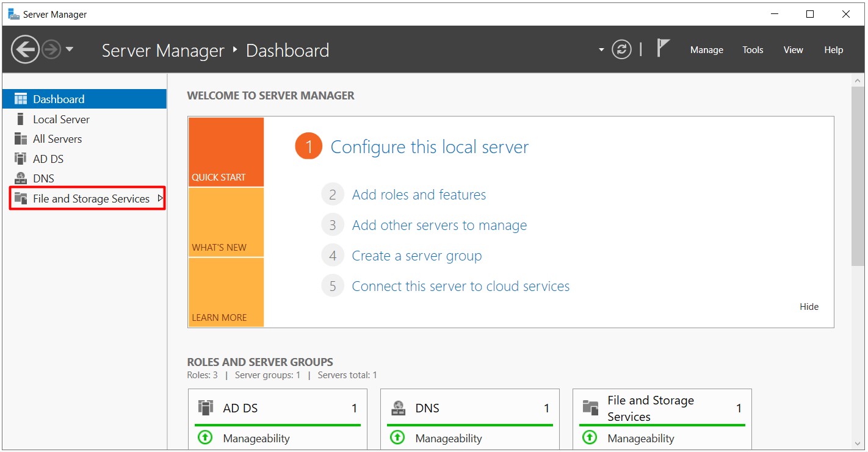Screen dimensions: 868x452
Task: Open the View menu
Action: click(x=793, y=50)
